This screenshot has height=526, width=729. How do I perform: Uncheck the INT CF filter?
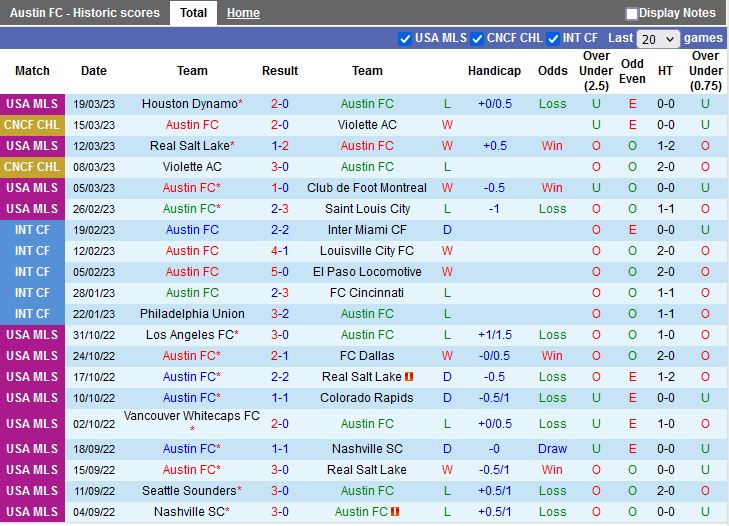click(x=553, y=39)
